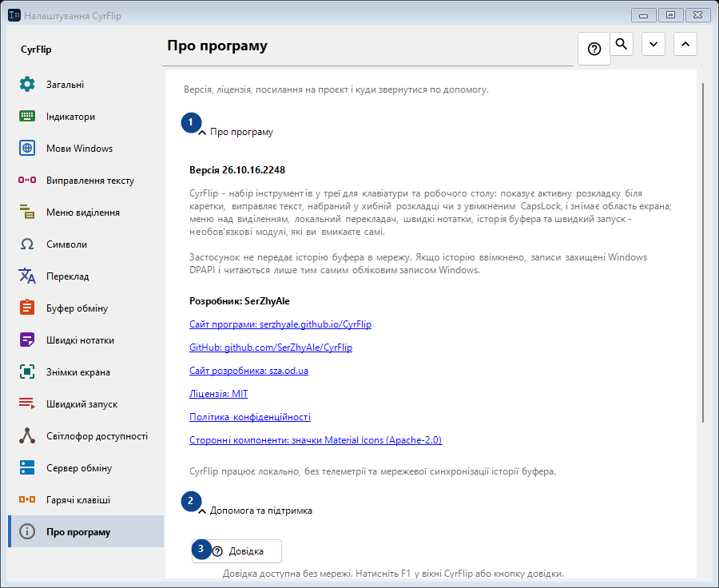The height and width of the screenshot is (588, 719).
Task: Open the Сайт програми link
Action: 280,324
